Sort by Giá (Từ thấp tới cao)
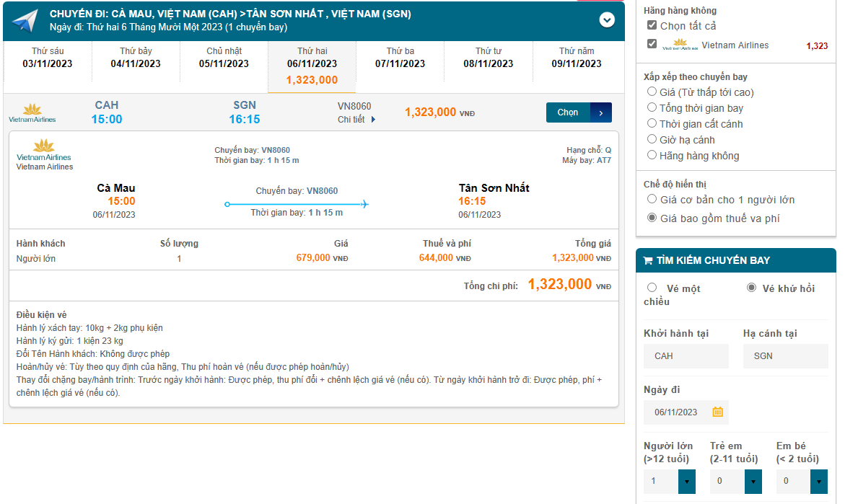 pos(652,92)
